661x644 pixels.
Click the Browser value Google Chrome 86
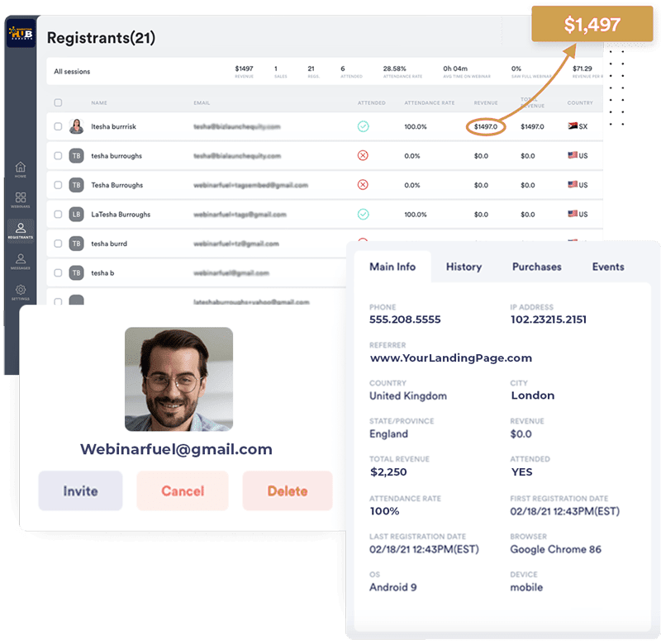coord(555,549)
